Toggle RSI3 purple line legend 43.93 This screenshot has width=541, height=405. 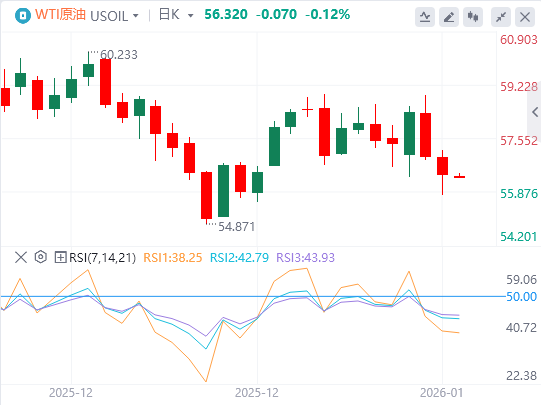coord(305,257)
